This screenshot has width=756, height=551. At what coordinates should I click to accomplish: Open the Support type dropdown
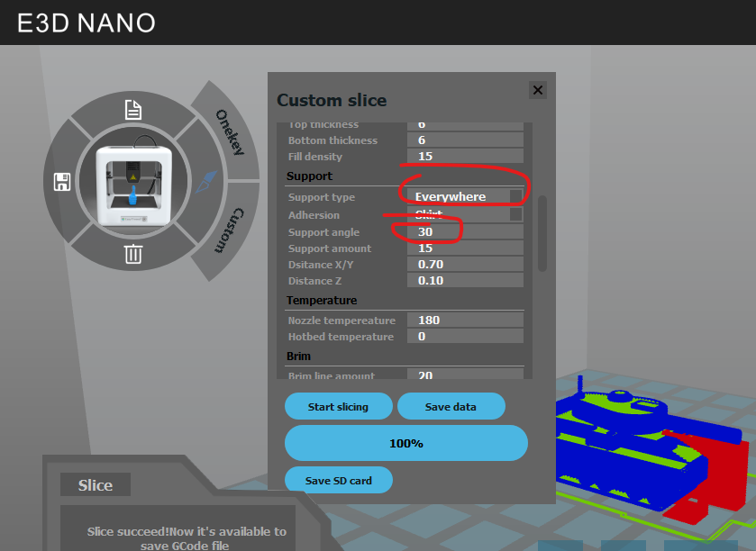(x=465, y=196)
